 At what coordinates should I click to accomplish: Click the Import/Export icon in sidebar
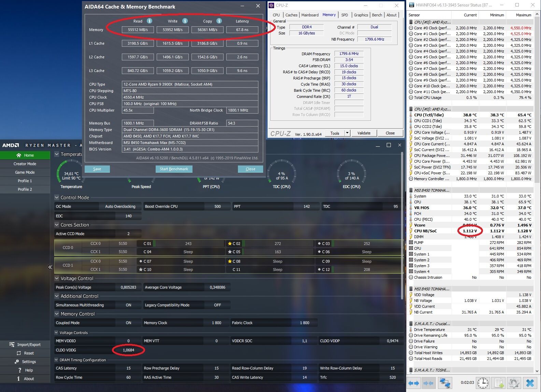point(12,345)
